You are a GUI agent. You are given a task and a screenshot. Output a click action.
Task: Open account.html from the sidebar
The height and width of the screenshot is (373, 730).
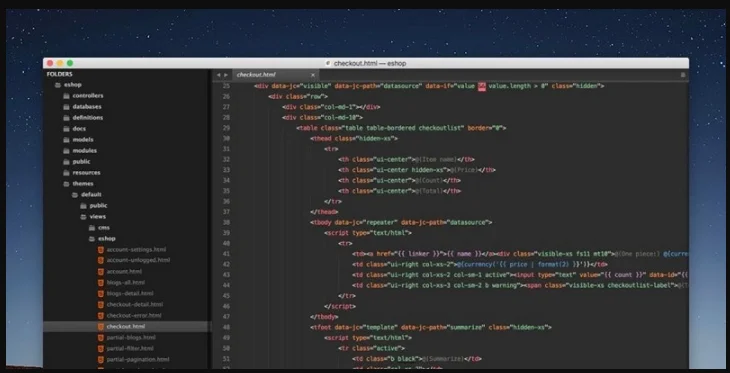(124, 271)
